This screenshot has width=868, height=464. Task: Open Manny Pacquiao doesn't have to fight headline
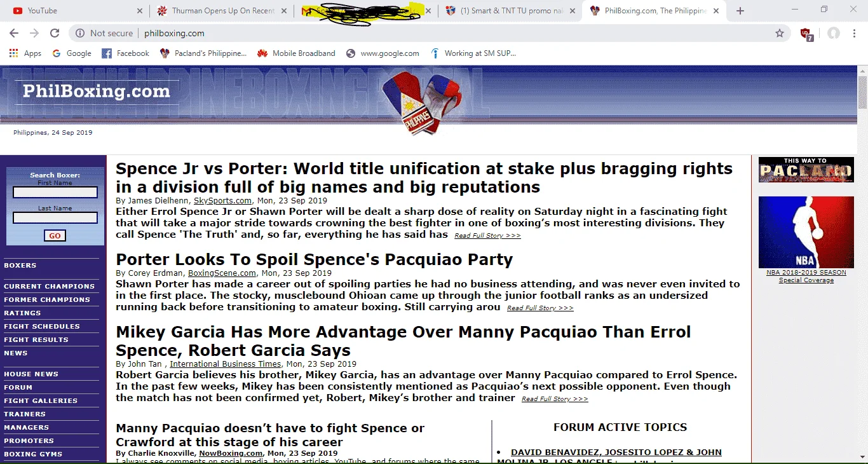click(270, 435)
